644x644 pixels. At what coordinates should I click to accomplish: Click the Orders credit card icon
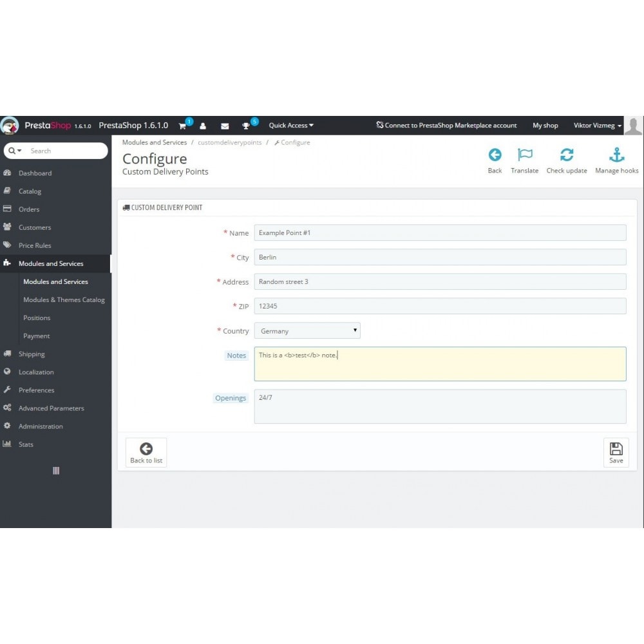pos(7,209)
